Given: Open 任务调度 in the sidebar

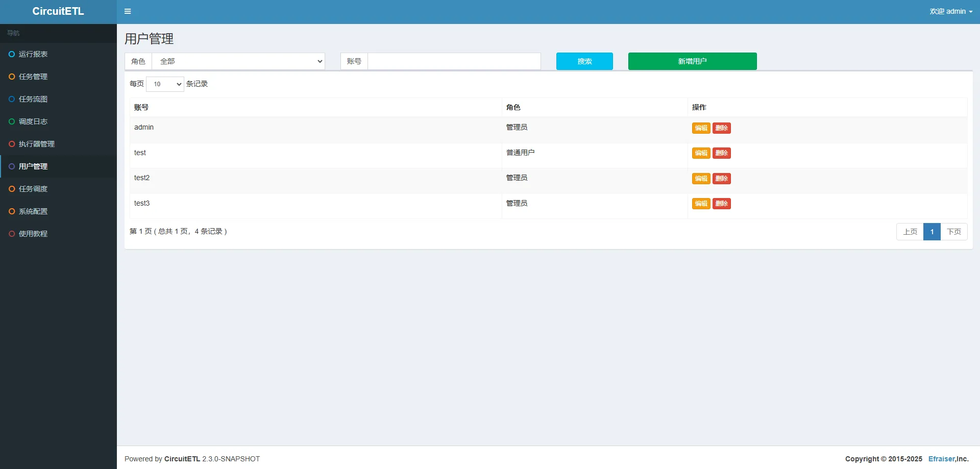Looking at the screenshot, I should (x=33, y=189).
